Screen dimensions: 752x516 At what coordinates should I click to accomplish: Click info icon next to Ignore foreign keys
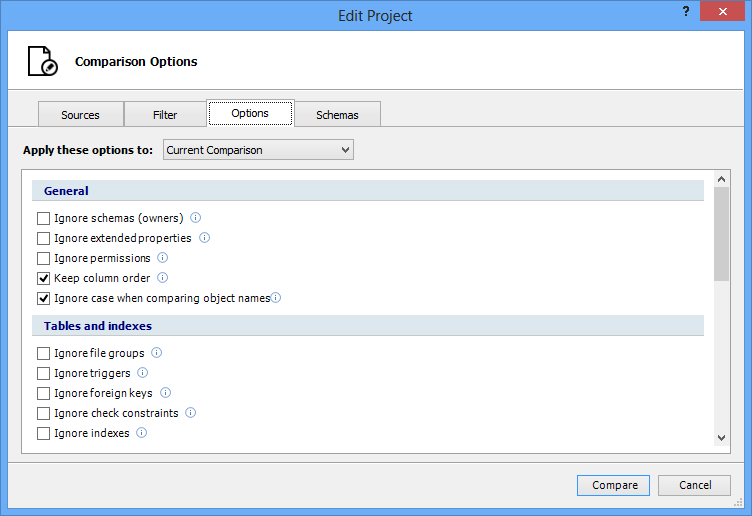tap(165, 393)
